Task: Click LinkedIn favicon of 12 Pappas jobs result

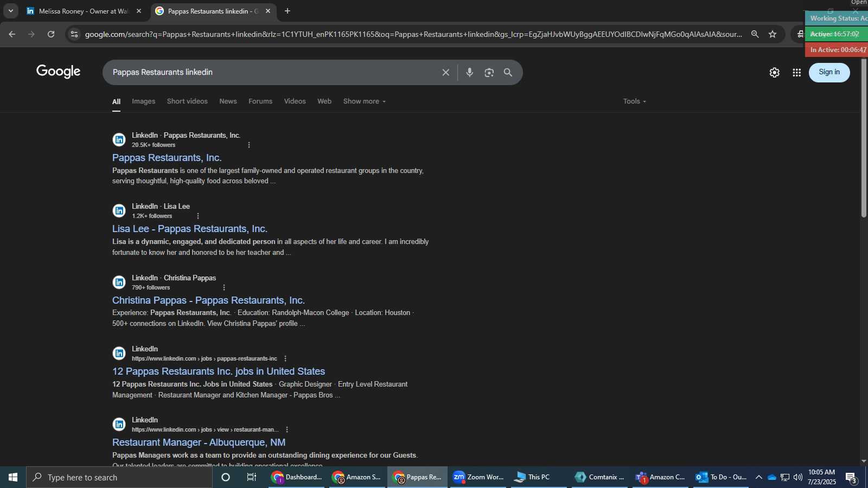Action: click(119, 354)
